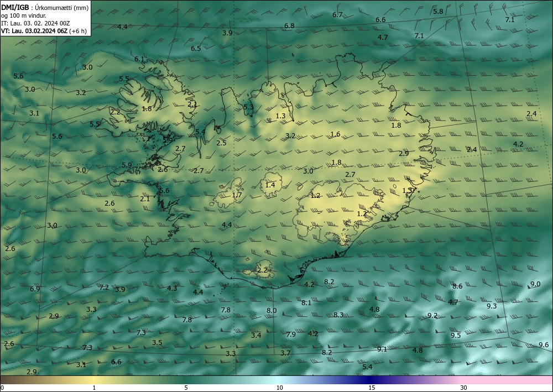This screenshot has width=553, height=392.
Task: Click the 8.6 value label
Action: click(x=457, y=286)
